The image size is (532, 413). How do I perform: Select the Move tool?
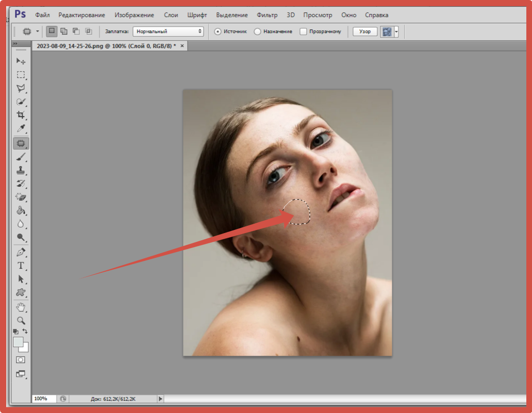coord(21,61)
